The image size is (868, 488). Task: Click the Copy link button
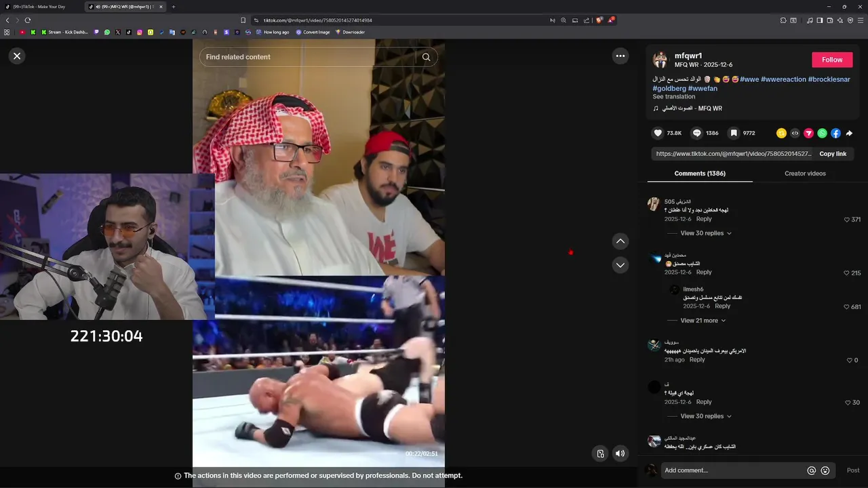pos(833,154)
